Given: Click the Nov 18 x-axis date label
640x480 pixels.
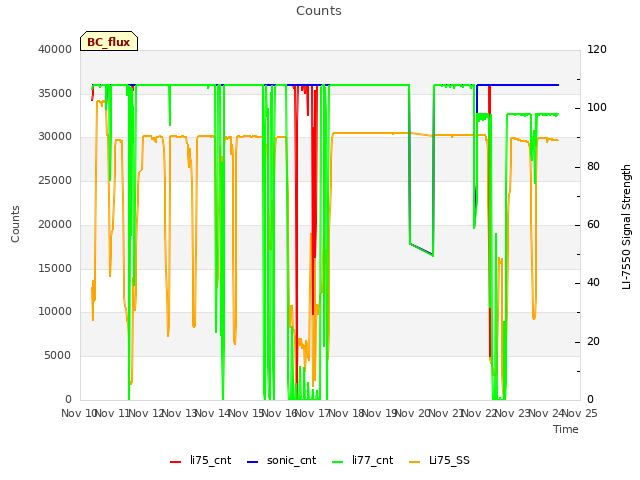Looking at the screenshot, I should tap(347, 413).
